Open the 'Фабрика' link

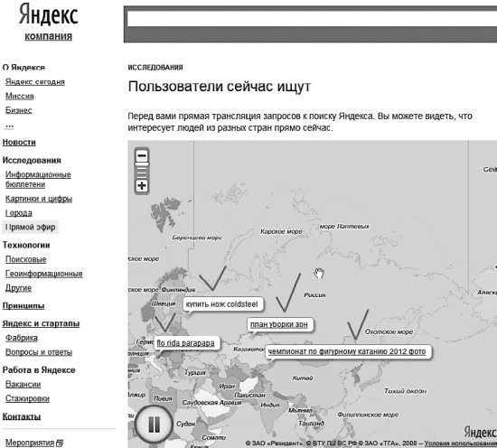(22, 338)
